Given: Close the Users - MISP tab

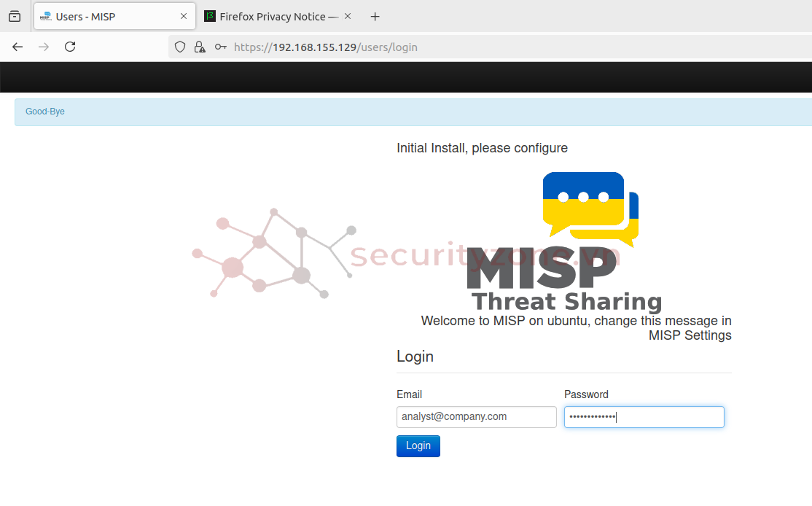Looking at the screenshot, I should tap(184, 17).
